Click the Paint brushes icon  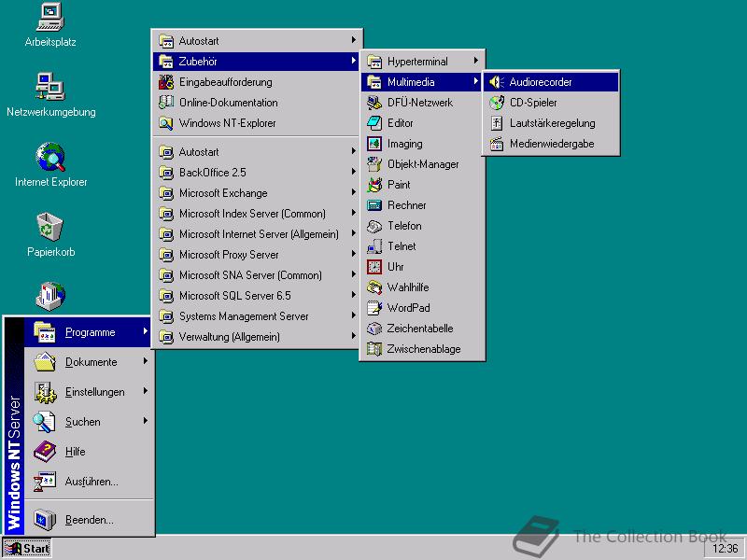[x=374, y=184]
